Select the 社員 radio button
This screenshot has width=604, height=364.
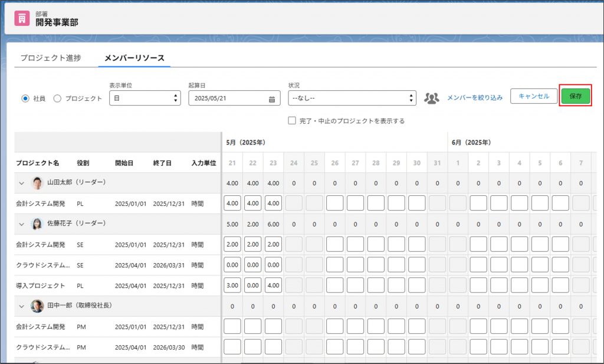(25, 99)
